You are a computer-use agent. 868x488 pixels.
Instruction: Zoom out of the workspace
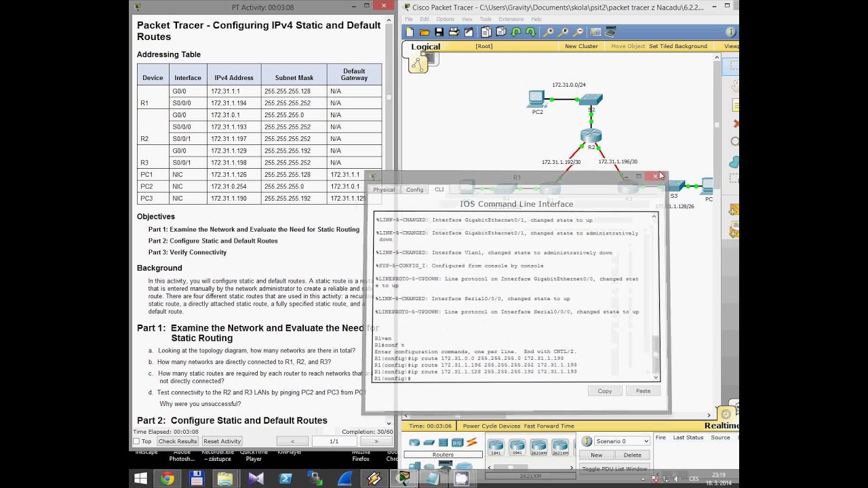pos(578,32)
